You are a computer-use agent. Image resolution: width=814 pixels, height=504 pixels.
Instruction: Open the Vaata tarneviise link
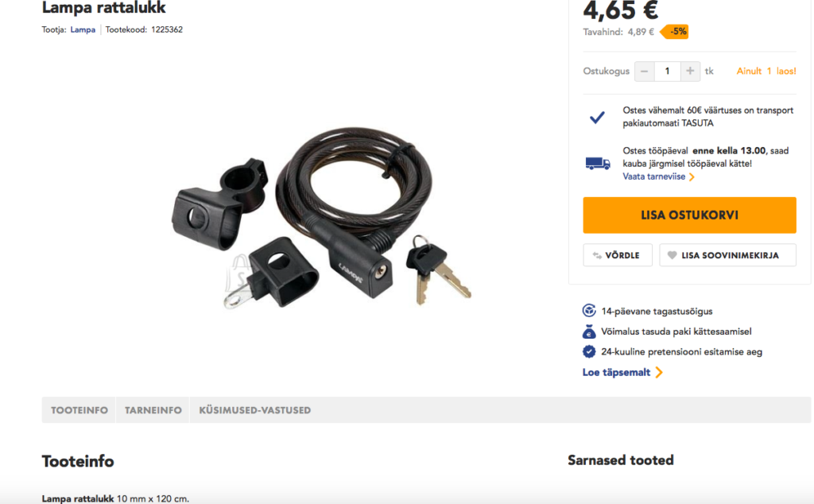point(654,176)
